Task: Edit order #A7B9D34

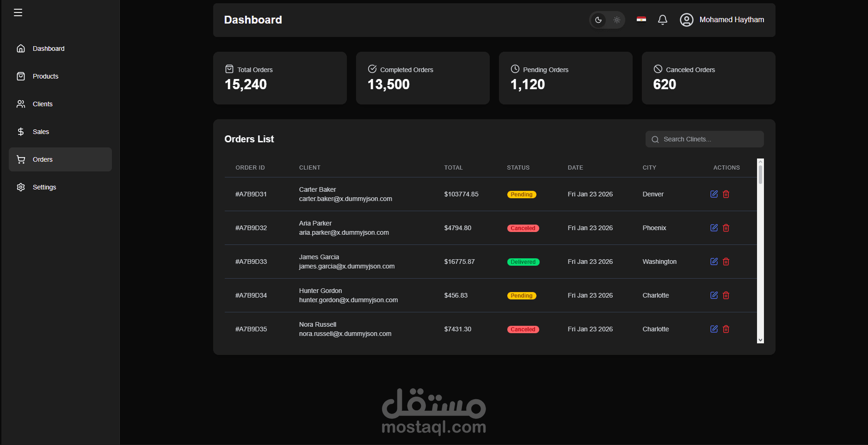Action: click(x=714, y=295)
